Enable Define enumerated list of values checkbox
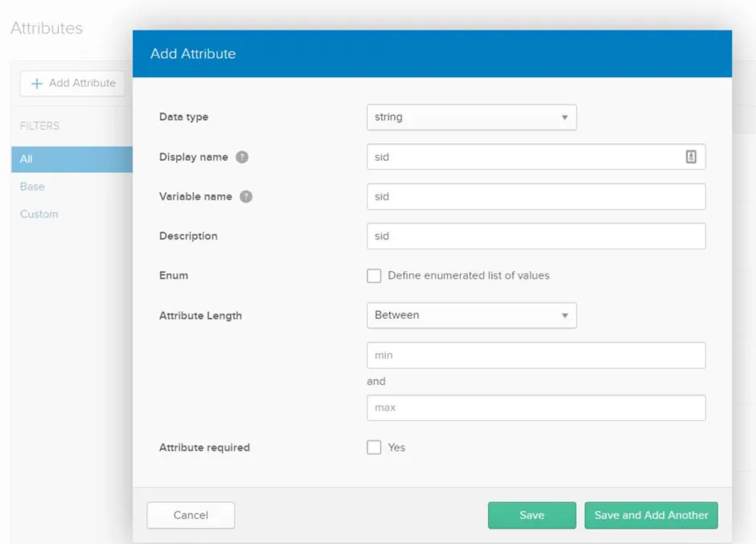Viewport: 756px width, 544px height. point(374,276)
